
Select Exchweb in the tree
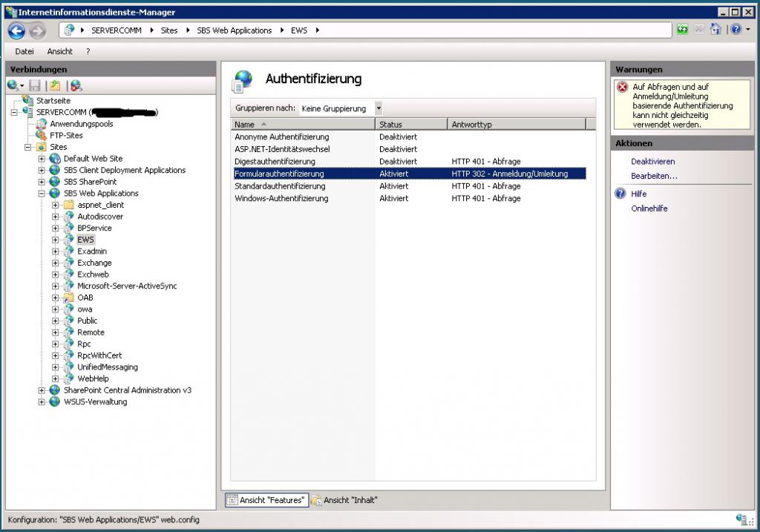(x=93, y=275)
